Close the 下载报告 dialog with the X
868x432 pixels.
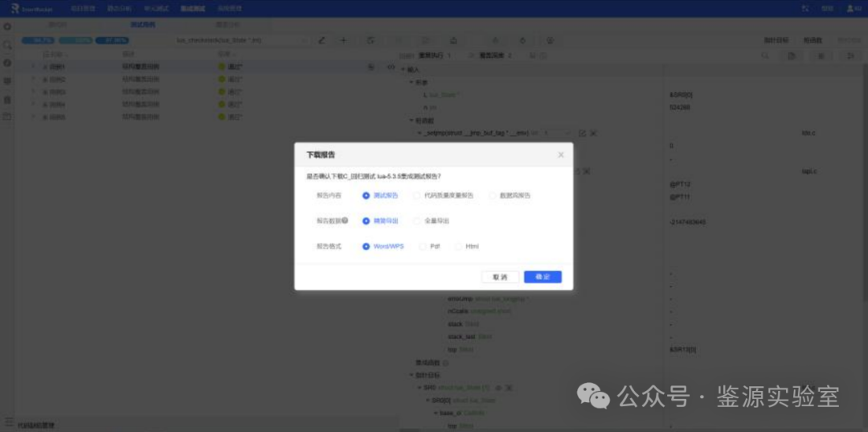pos(561,155)
